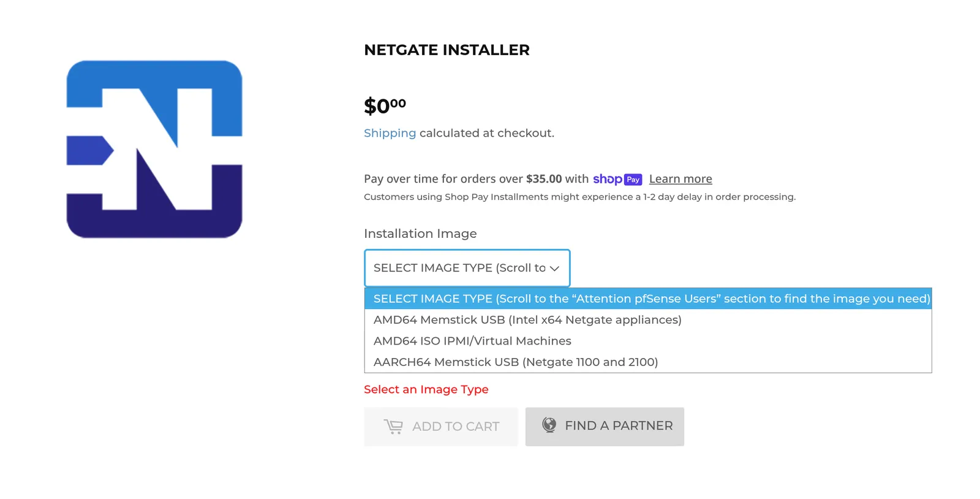Open the Shipping policy link
The width and height of the screenshot is (980, 499).
(390, 133)
